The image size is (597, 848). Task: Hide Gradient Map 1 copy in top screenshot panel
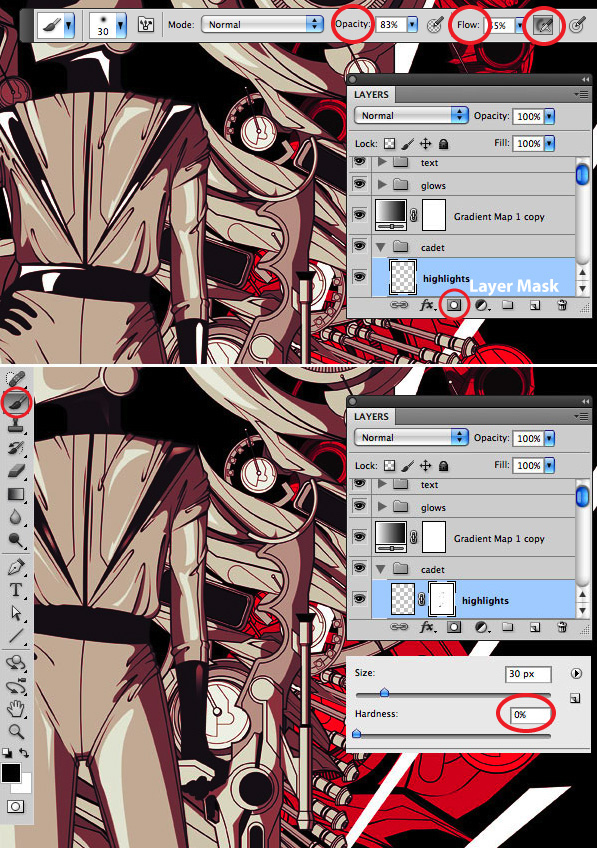pyautogui.click(x=360, y=215)
